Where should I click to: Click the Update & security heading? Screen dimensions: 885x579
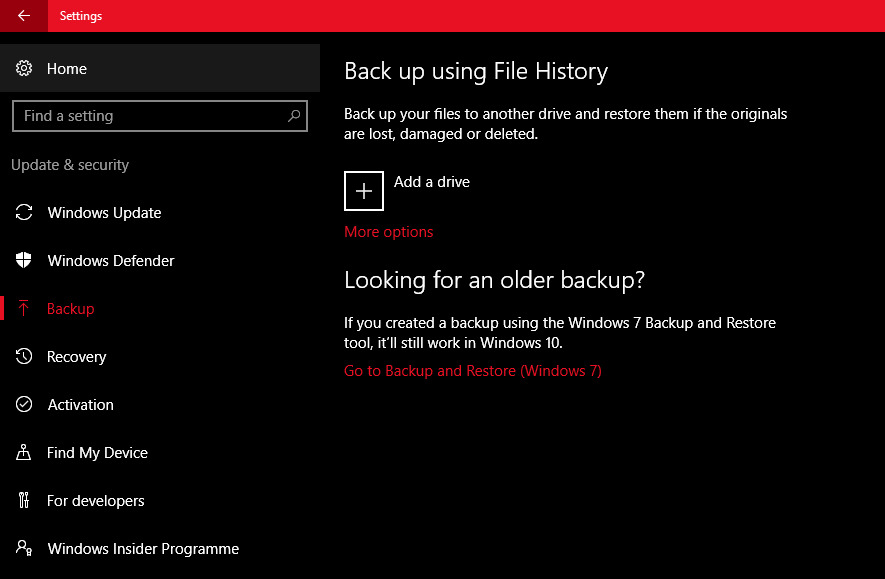pos(70,164)
